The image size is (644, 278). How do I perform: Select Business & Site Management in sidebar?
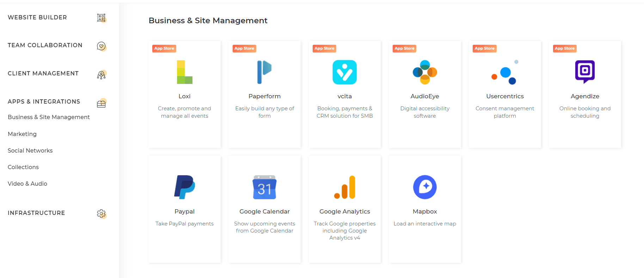[x=49, y=117]
